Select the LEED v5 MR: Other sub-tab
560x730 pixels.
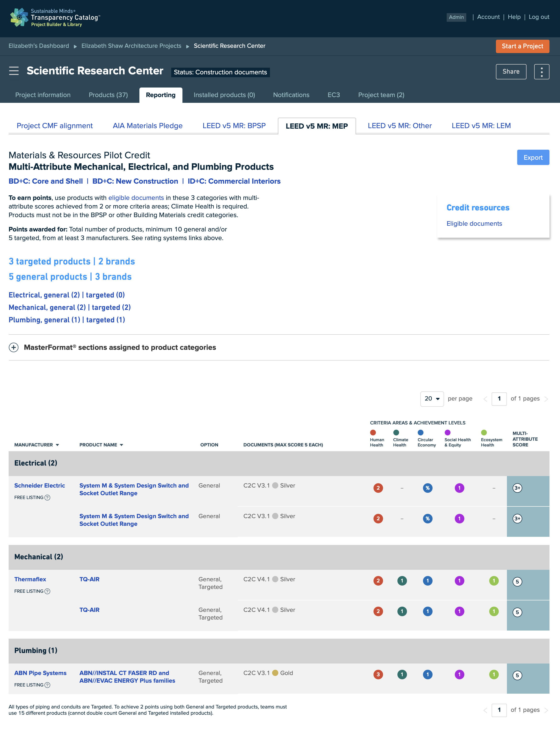point(400,126)
